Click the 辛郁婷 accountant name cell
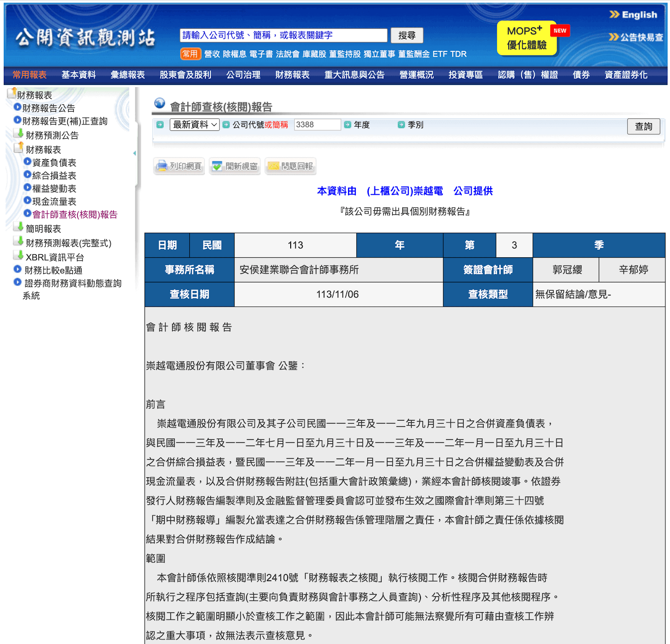The width and height of the screenshot is (670, 644). [632, 270]
